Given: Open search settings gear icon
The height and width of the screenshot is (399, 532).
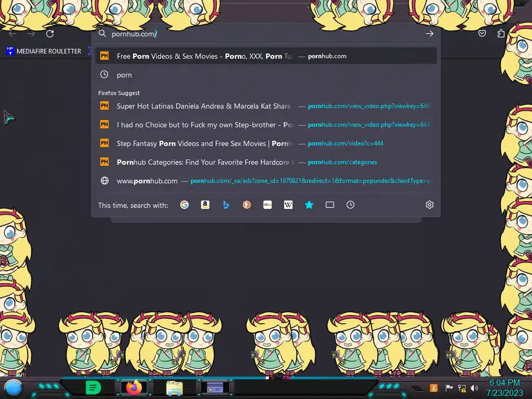Looking at the screenshot, I should [430, 205].
